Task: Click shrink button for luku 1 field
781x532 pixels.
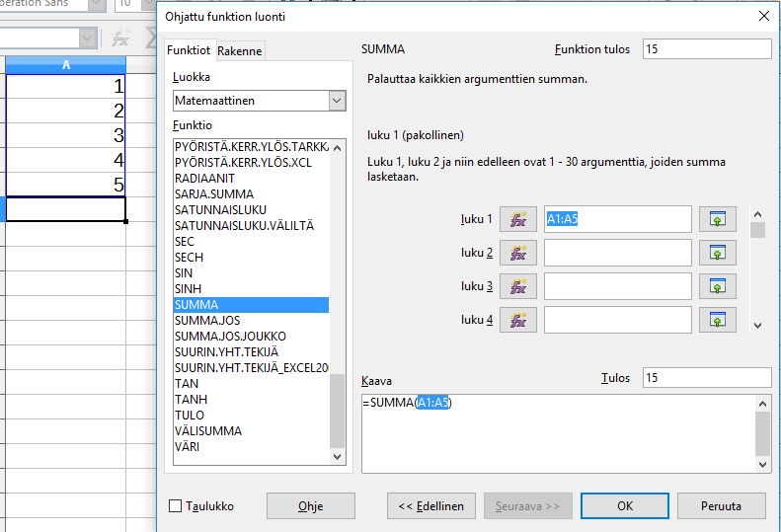Action: tap(719, 219)
